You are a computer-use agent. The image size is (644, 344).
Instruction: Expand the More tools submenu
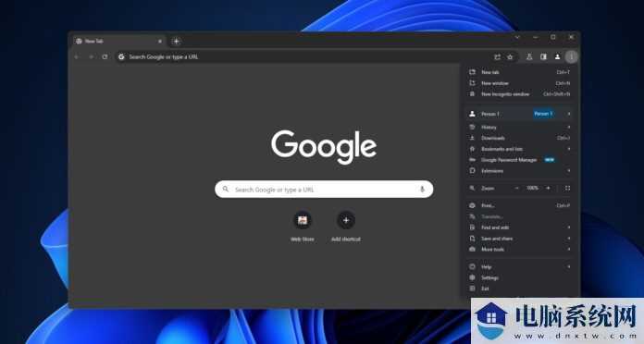tap(519, 249)
